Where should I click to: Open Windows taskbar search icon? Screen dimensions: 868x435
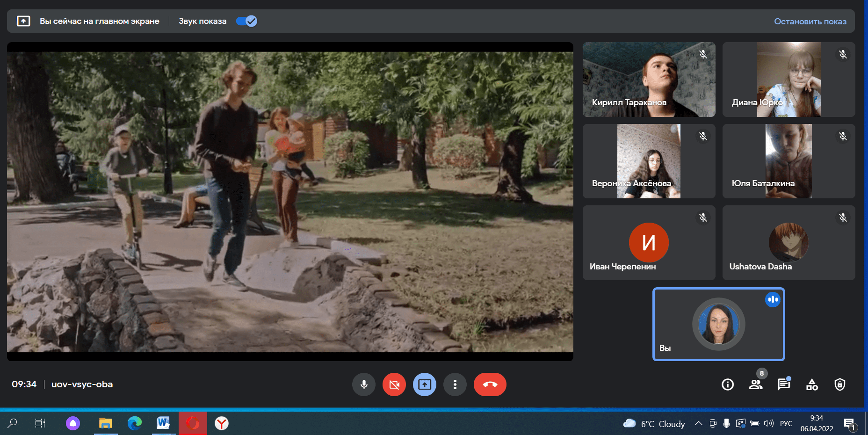(x=13, y=423)
